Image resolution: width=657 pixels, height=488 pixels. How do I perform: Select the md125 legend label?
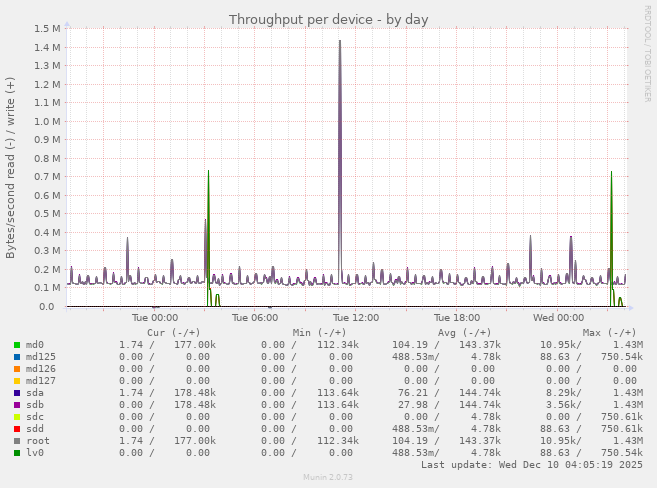[41, 357]
